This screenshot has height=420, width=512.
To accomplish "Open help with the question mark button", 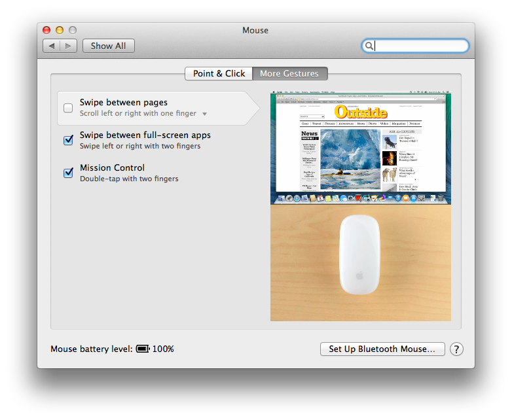I will 456,349.
